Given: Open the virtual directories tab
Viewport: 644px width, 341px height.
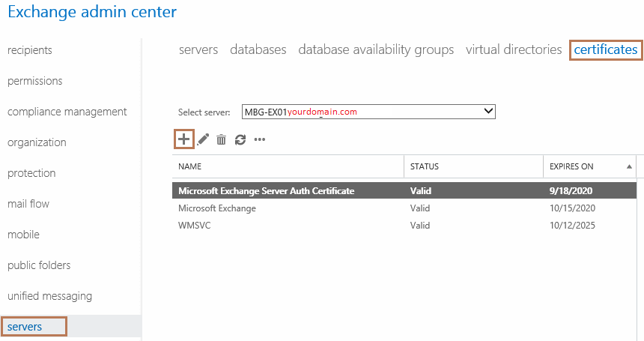Looking at the screenshot, I should 514,49.
